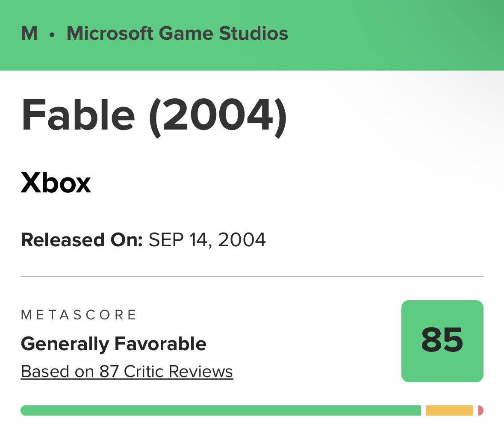Screen dimensions: 504x428
Task: Click the M rating label
Action: (29, 33)
